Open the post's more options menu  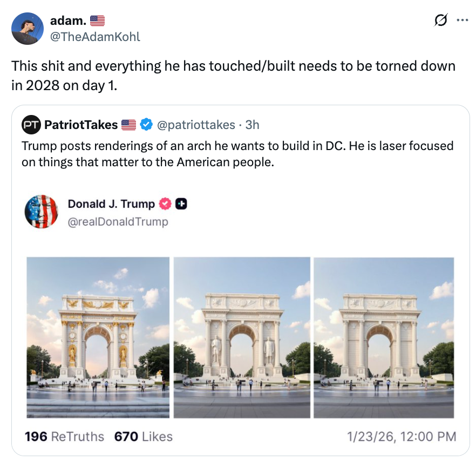(x=462, y=19)
